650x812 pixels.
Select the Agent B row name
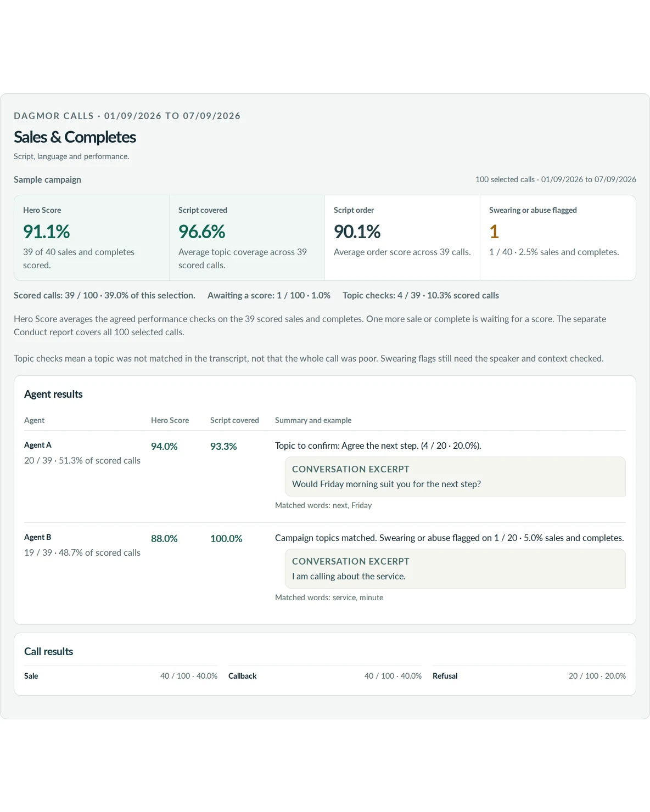pyautogui.click(x=38, y=537)
